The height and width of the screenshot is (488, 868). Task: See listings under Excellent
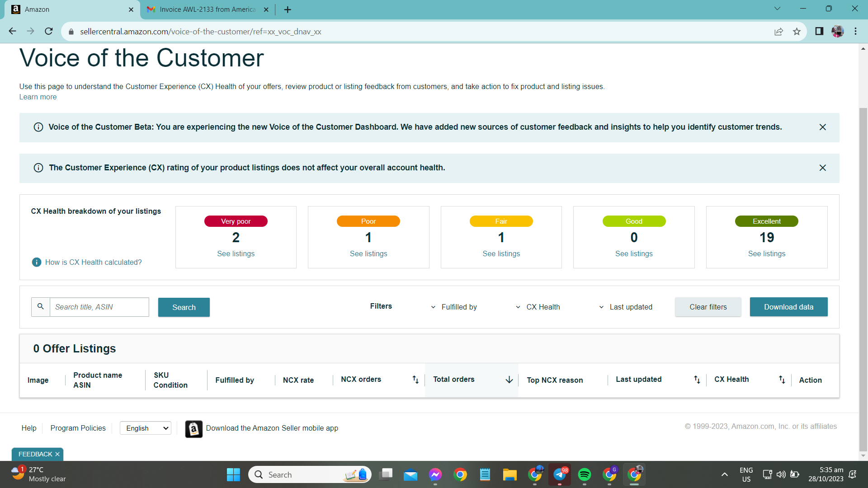pos(767,254)
